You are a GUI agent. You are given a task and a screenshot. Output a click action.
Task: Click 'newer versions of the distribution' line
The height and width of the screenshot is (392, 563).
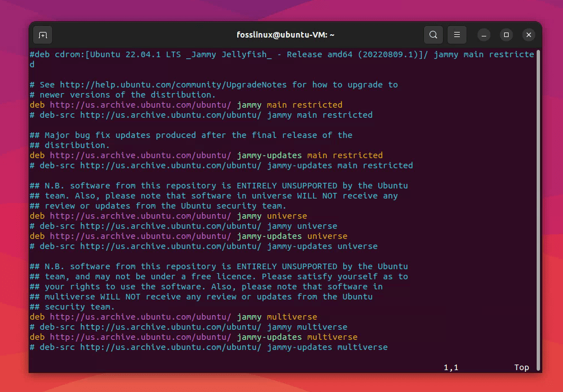tap(122, 95)
